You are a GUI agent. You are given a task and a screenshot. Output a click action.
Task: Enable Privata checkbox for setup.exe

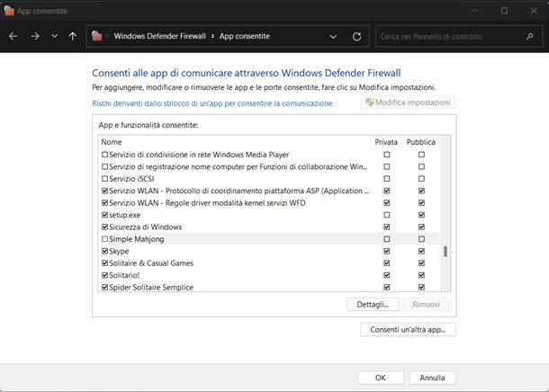386,215
